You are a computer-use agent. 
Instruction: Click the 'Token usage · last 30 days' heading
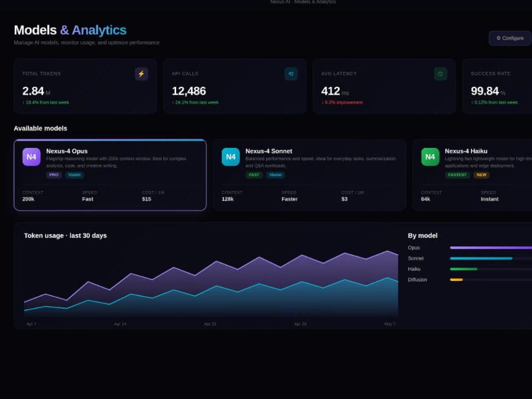[x=65, y=236]
